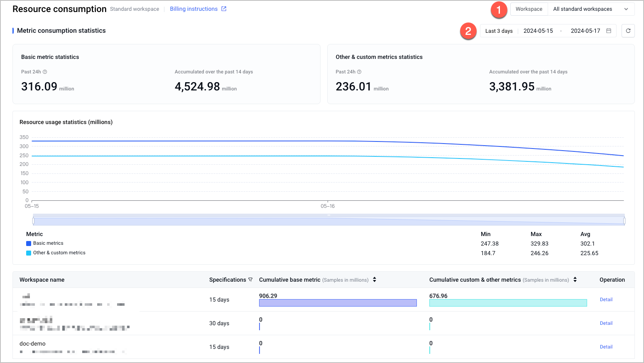Screen dimensions: 644x363
Task: Open the Specifications filter icon
Action: [x=250, y=280]
